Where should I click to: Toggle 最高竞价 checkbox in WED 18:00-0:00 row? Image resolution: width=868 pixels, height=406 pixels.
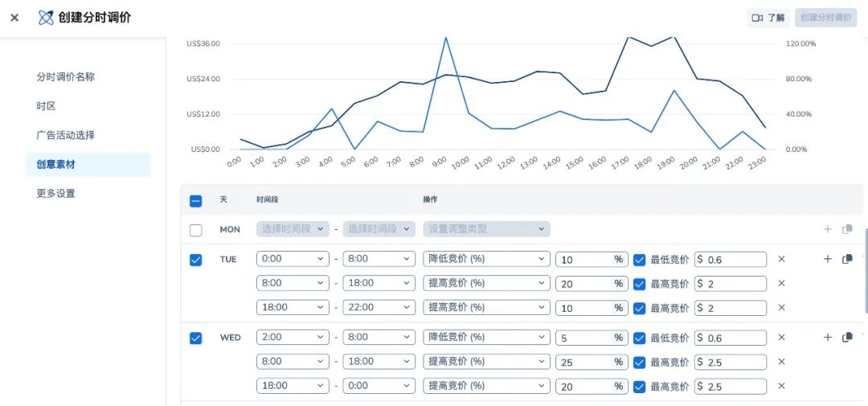coord(640,386)
